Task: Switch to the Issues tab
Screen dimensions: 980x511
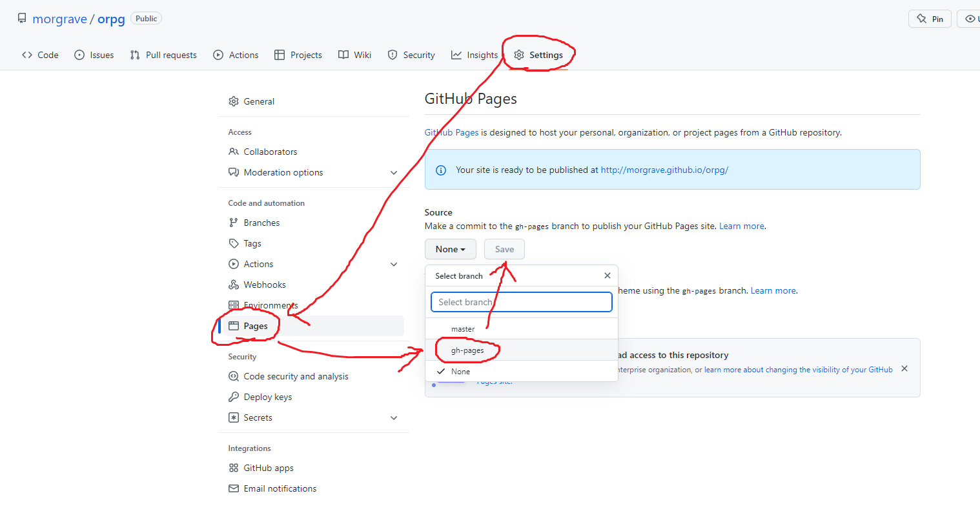Action: click(x=94, y=55)
